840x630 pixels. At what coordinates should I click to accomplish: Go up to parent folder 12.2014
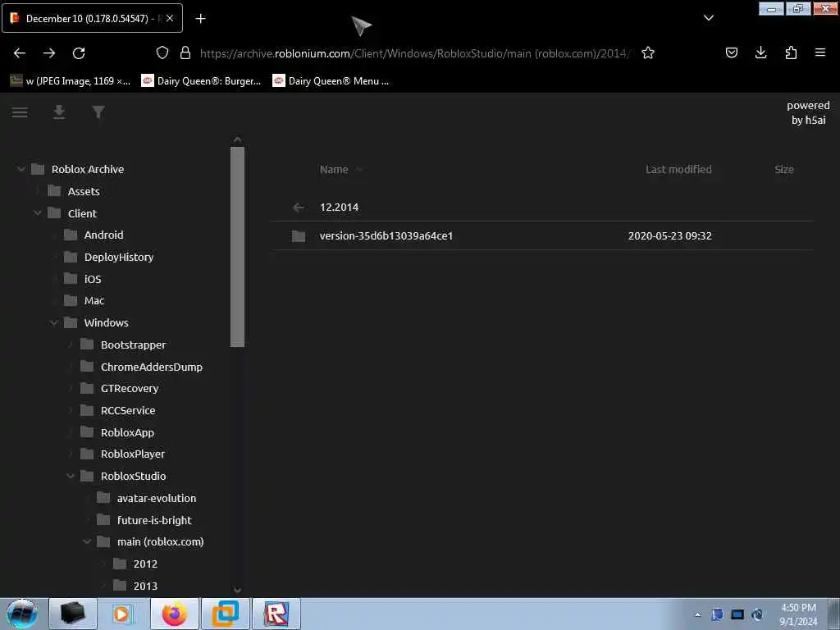(x=542, y=208)
